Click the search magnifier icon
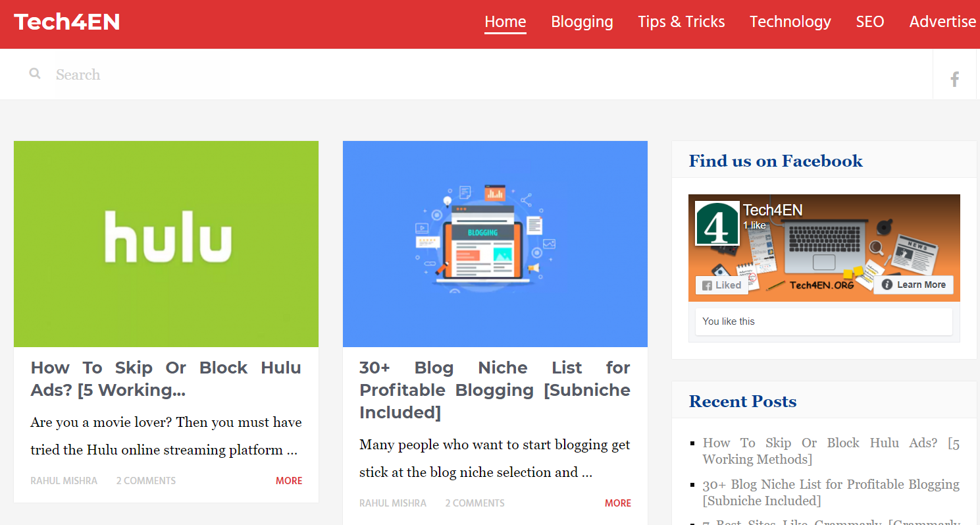Viewport: 980px width, 525px height. coord(35,74)
